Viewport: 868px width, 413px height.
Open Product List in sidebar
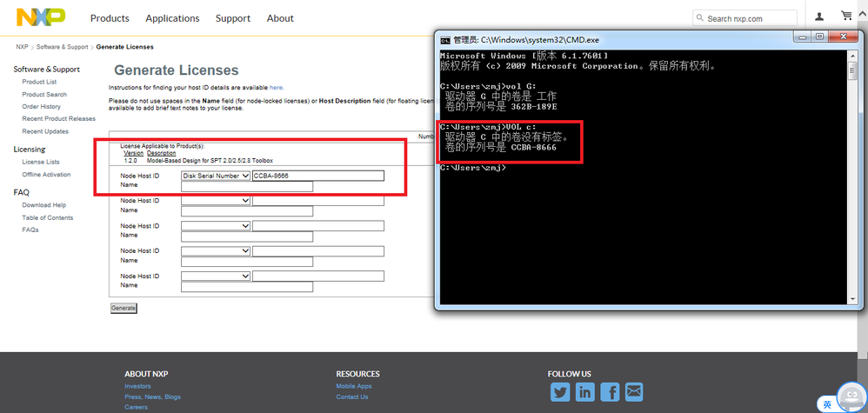(x=39, y=82)
